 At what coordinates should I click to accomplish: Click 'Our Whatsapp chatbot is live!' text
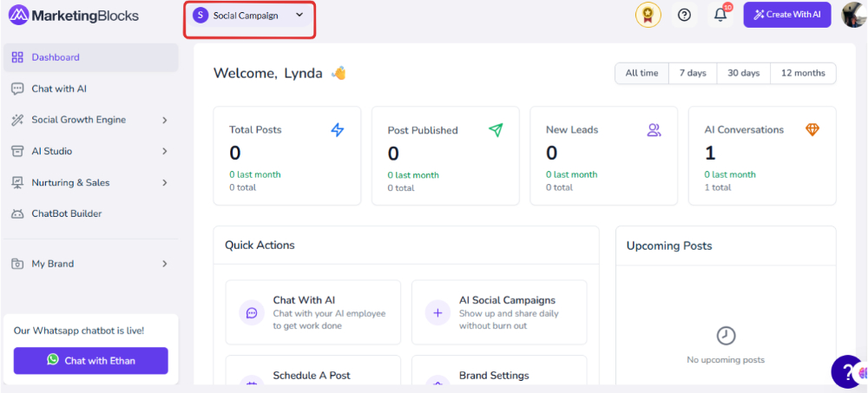pyautogui.click(x=79, y=331)
